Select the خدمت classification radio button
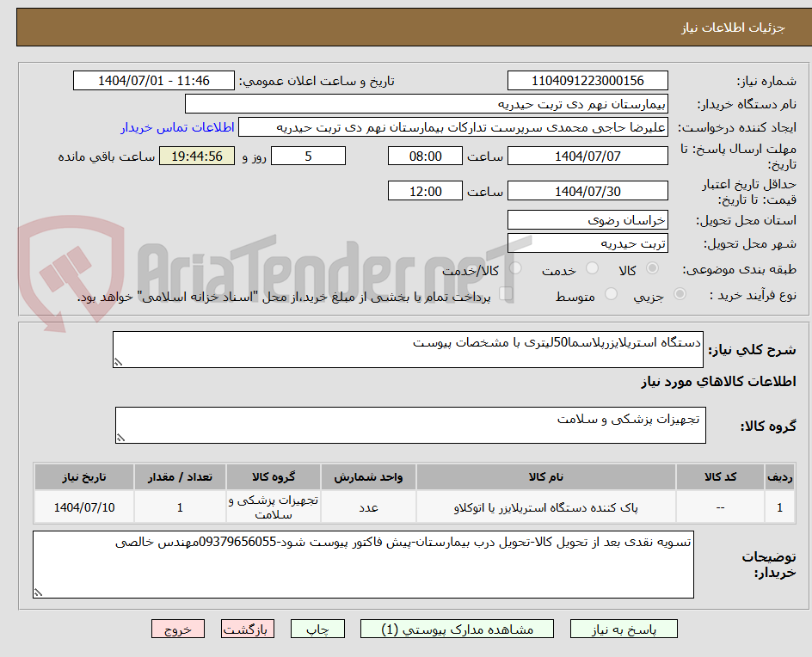The height and width of the screenshot is (657, 812). [x=593, y=267]
